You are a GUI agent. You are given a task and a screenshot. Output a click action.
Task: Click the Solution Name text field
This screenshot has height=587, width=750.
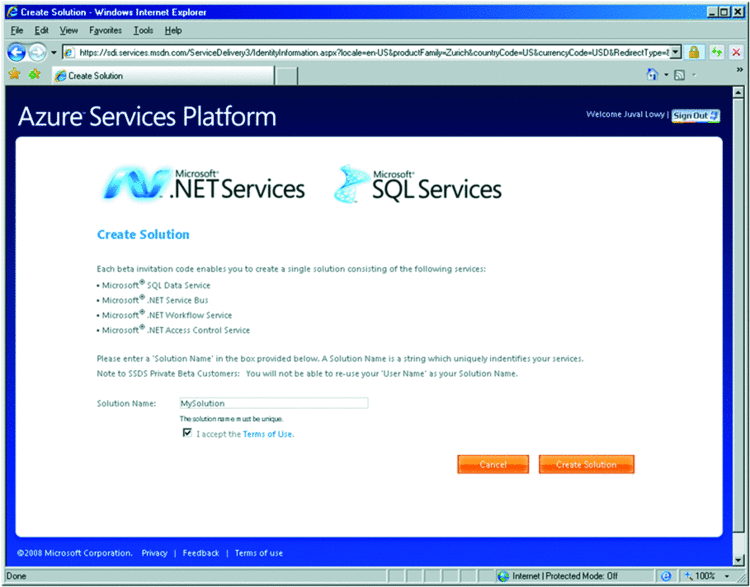pyautogui.click(x=274, y=403)
